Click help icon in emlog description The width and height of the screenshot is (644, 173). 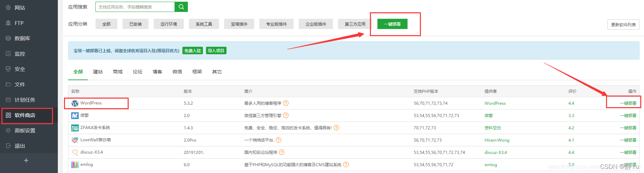[346, 164]
